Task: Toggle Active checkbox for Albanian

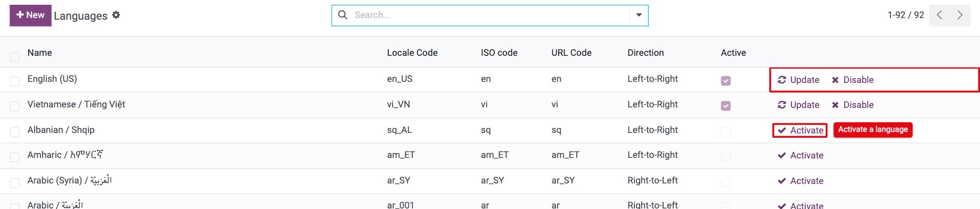Action: click(725, 131)
